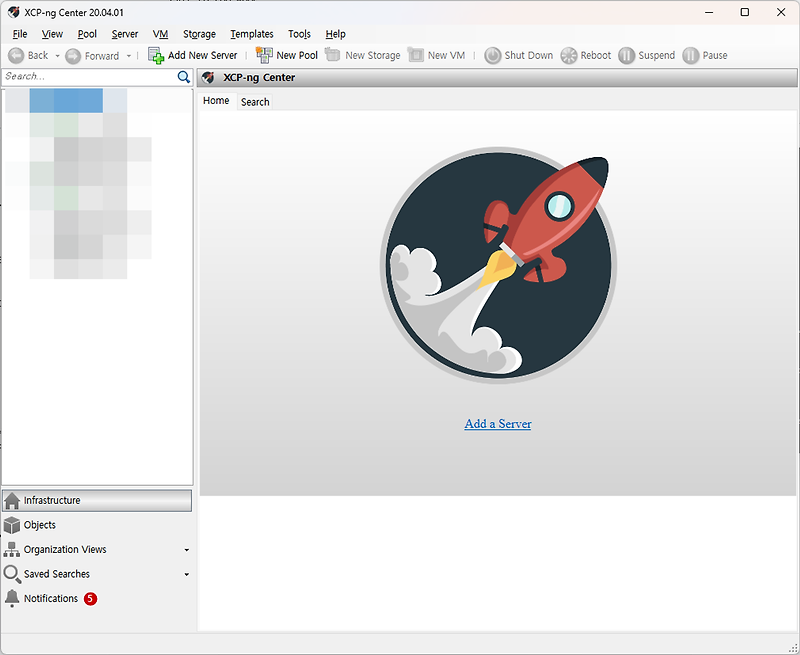The width and height of the screenshot is (800, 655).
Task: Click the Reboot toolbar button
Action: 585,56
